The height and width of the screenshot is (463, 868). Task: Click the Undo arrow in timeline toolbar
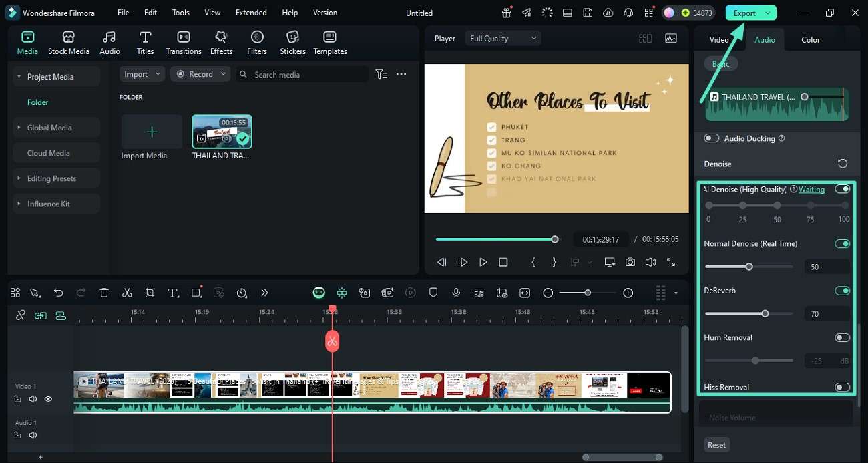(59, 293)
